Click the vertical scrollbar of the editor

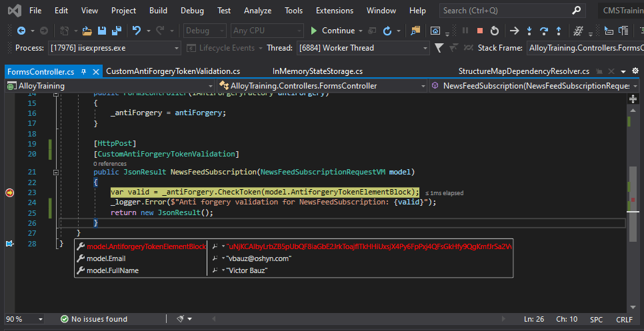click(x=633, y=205)
